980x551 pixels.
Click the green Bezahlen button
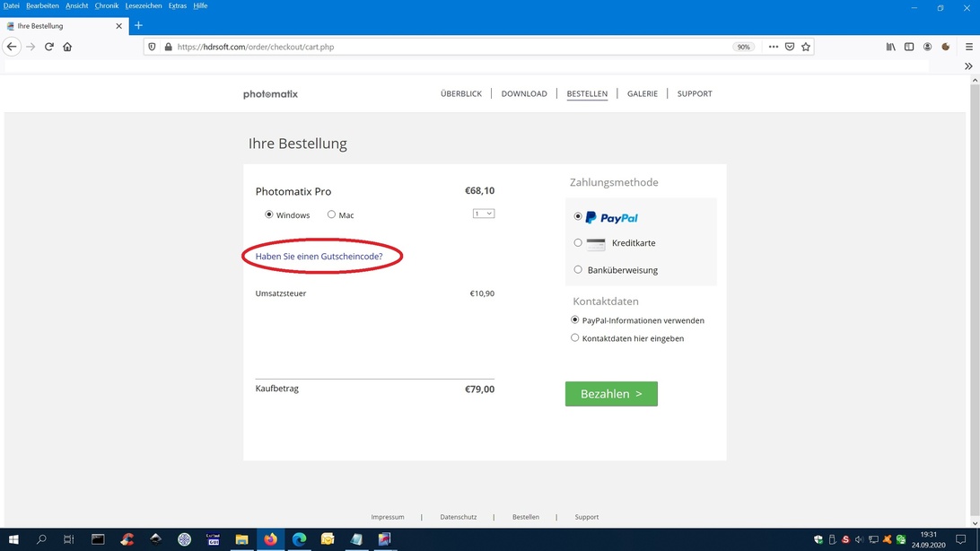point(611,394)
